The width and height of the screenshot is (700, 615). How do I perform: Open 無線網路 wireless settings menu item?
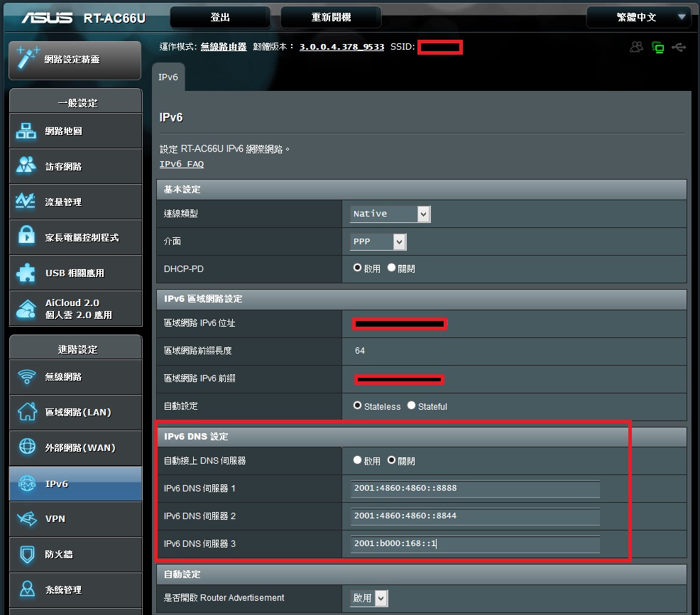pos(76,377)
